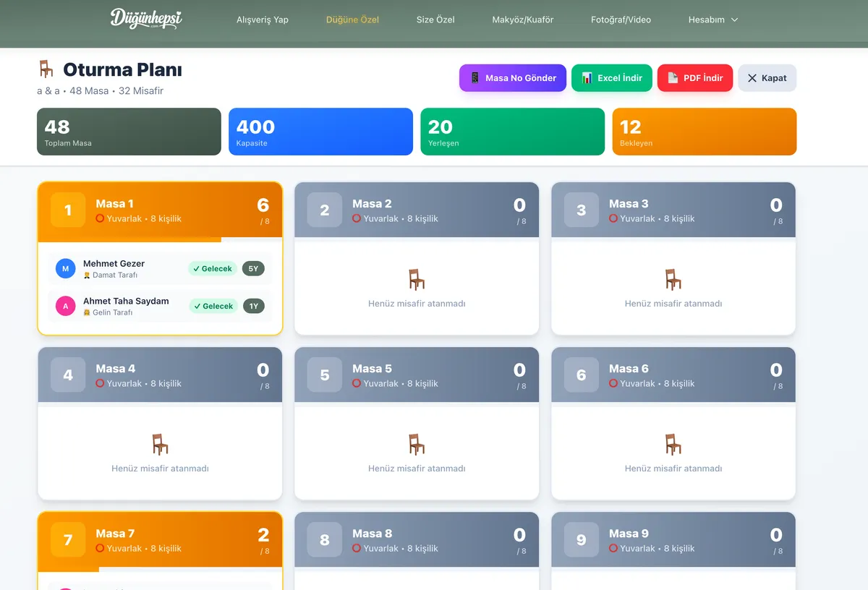Image resolution: width=868 pixels, height=590 pixels.
Task: Open the Alışveriş Yap menu
Action: [x=263, y=20]
